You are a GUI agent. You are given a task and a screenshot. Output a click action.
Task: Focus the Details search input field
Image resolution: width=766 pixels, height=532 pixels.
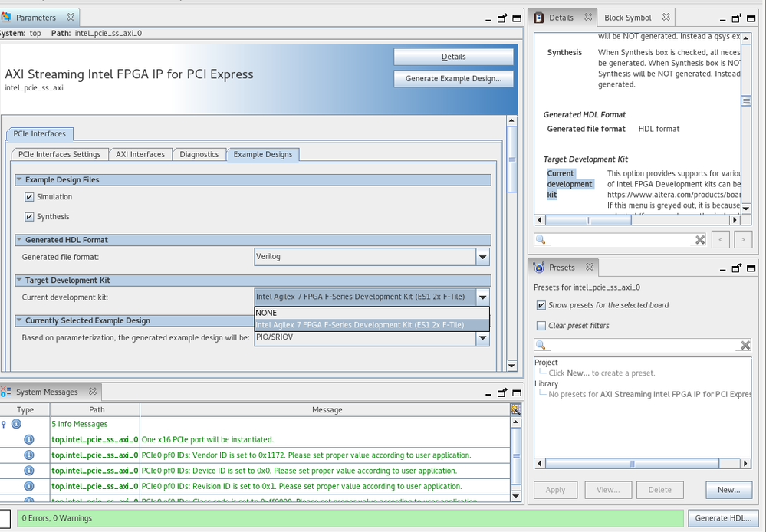620,239
